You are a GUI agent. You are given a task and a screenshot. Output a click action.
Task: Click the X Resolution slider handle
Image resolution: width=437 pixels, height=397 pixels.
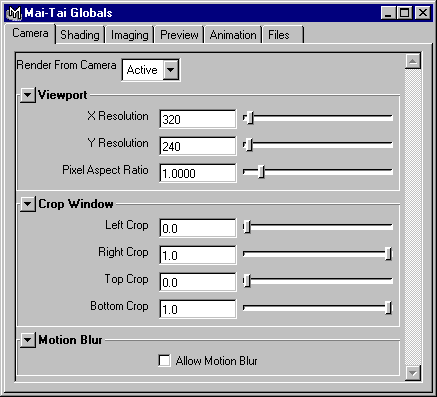[250, 118]
